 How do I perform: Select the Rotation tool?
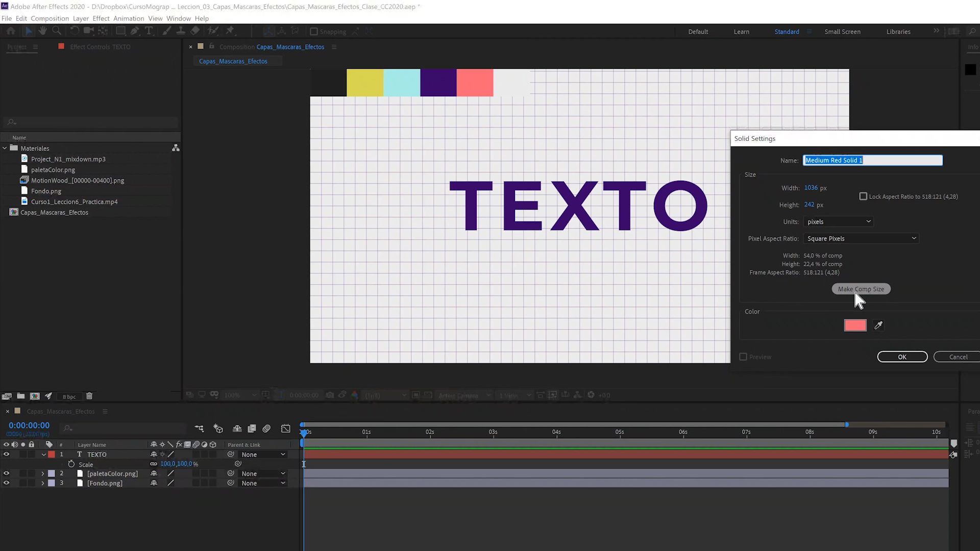(75, 31)
